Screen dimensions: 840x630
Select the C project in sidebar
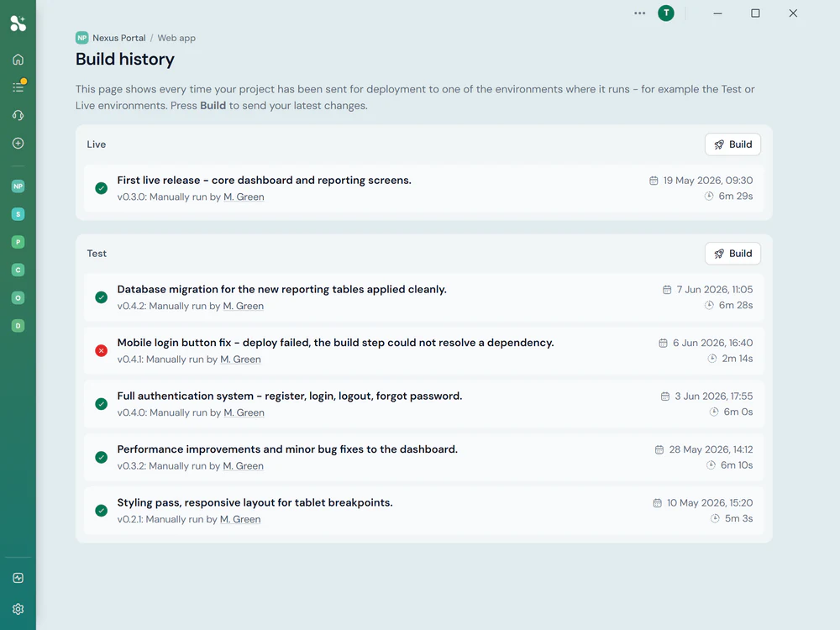point(18,270)
